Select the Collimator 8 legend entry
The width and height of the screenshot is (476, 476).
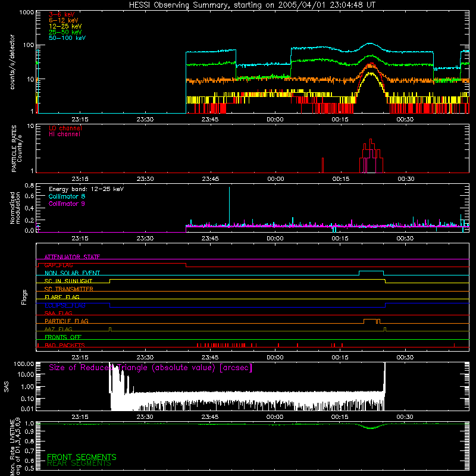[67, 196]
